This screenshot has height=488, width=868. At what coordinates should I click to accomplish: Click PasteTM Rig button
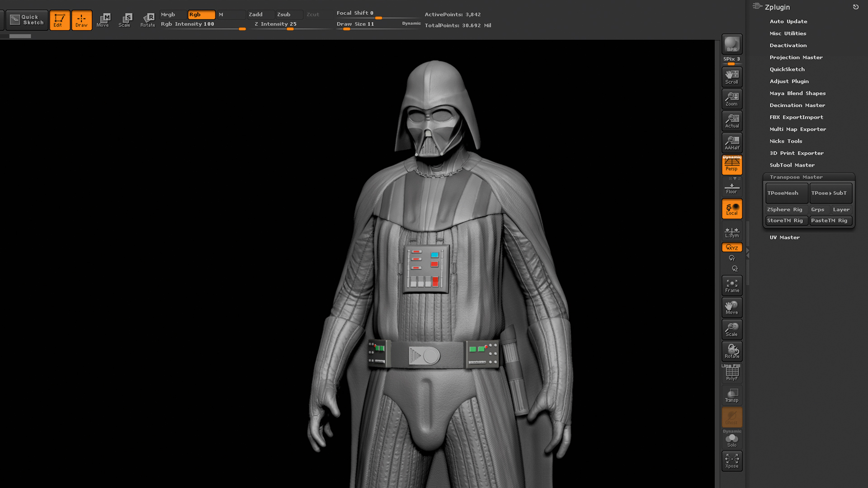click(x=831, y=221)
